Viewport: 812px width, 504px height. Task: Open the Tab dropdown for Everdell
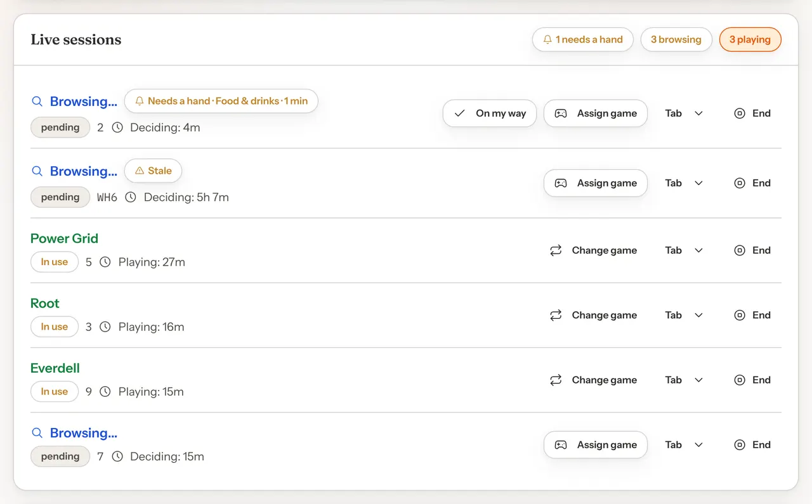[684, 380]
